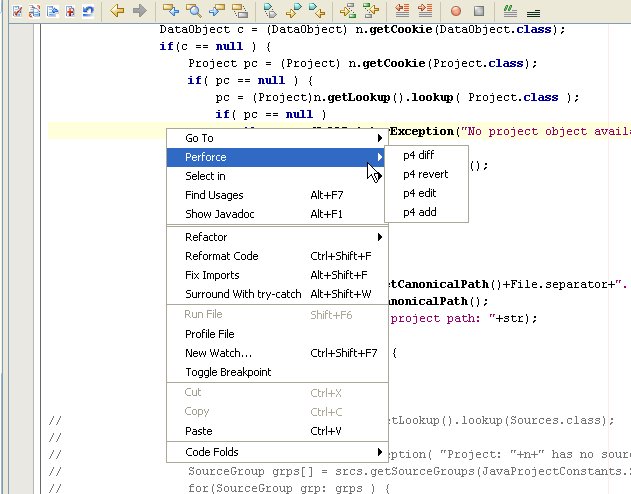Choose Toggle Breakpoint in the context menu

(x=277, y=372)
